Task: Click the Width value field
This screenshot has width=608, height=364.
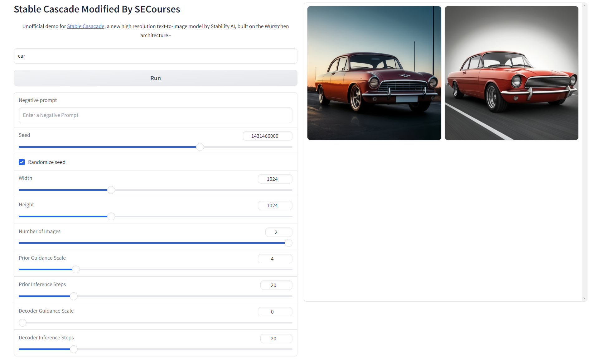Action: click(x=275, y=179)
